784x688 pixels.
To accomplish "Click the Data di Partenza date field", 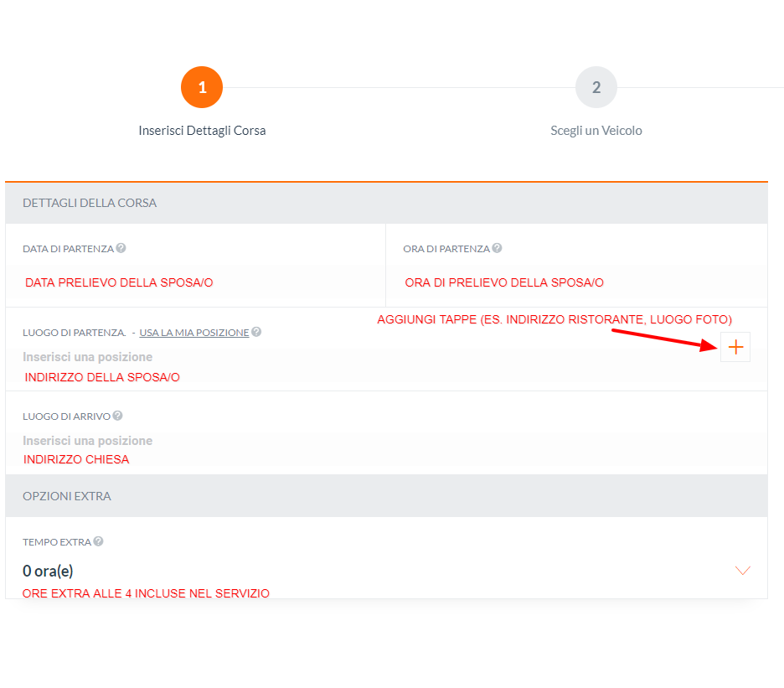I will (195, 282).
